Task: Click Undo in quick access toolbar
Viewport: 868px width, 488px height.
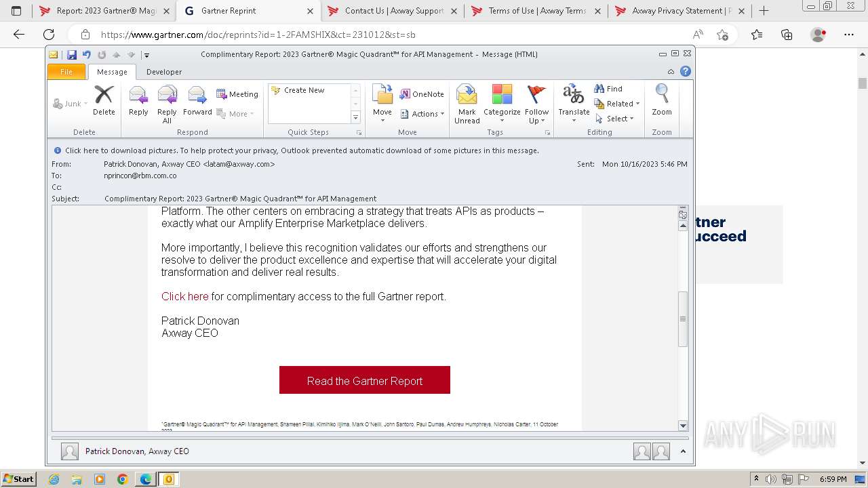Action: 86,55
